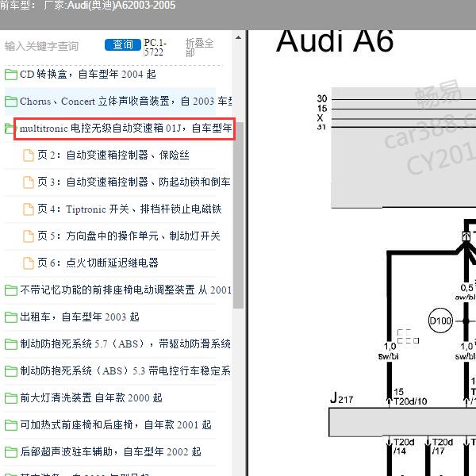Click the PC.1-5722 label
Image resolution: width=476 pixels, height=476 pixels.
click(x=155, y=48)
